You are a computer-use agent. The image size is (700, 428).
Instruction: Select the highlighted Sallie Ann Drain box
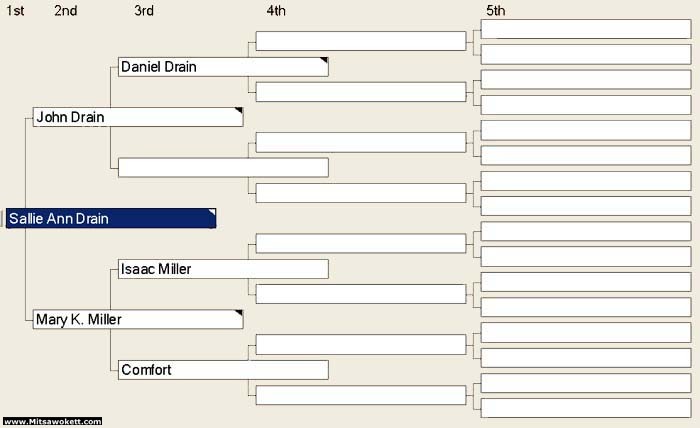[111, 218]
